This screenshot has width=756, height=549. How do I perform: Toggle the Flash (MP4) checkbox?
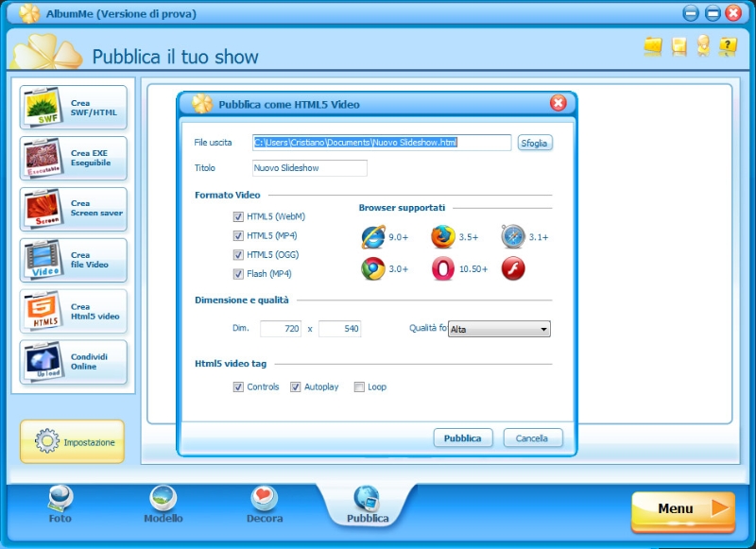pyautogui.click(x=238, y=274)
